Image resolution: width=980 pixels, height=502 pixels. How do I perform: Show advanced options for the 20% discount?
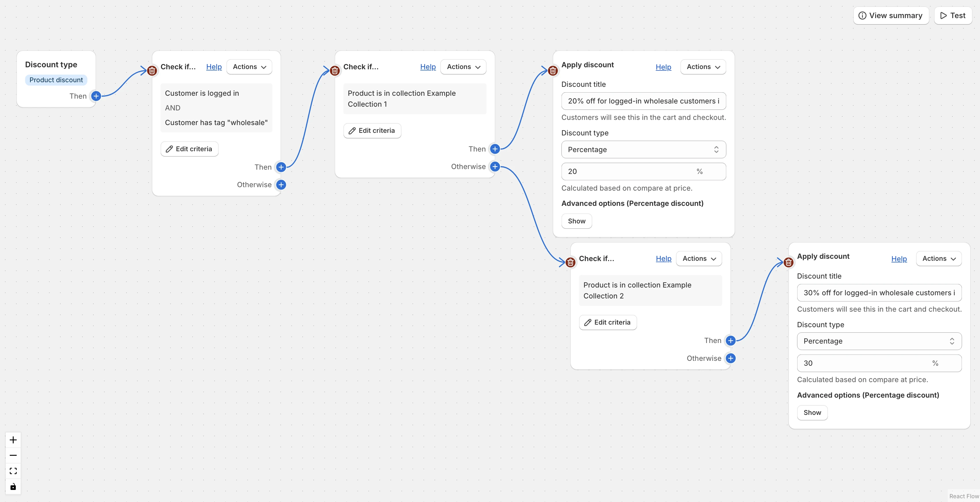[576, 221]
